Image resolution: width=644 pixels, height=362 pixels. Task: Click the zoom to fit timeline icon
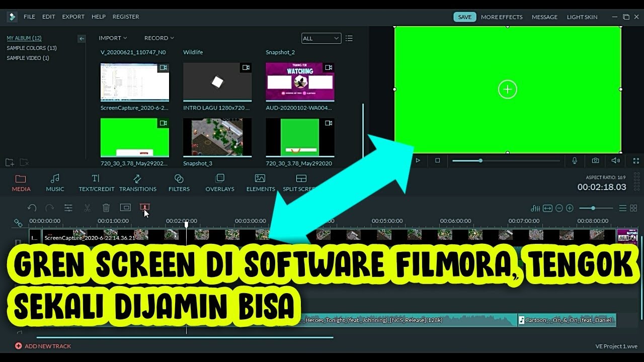[547, 208]
